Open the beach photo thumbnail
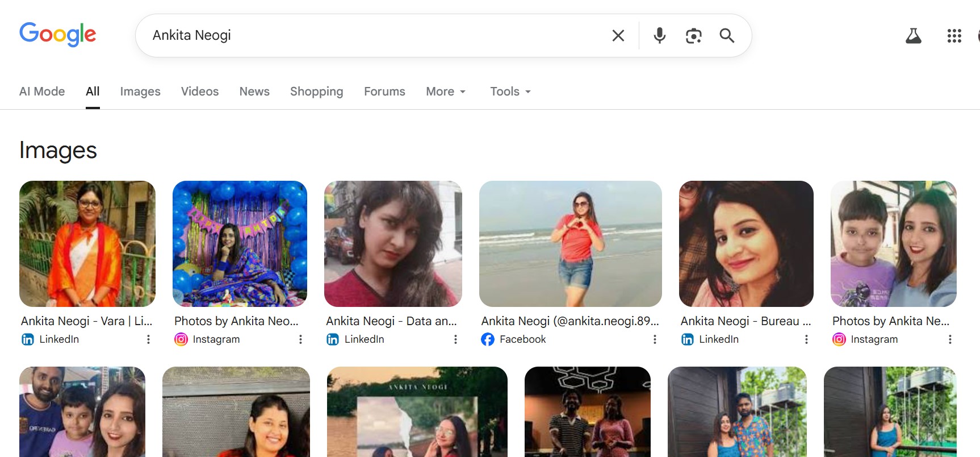Image resolution: width=980 pixels, height=457 pixels. [570, 244]
